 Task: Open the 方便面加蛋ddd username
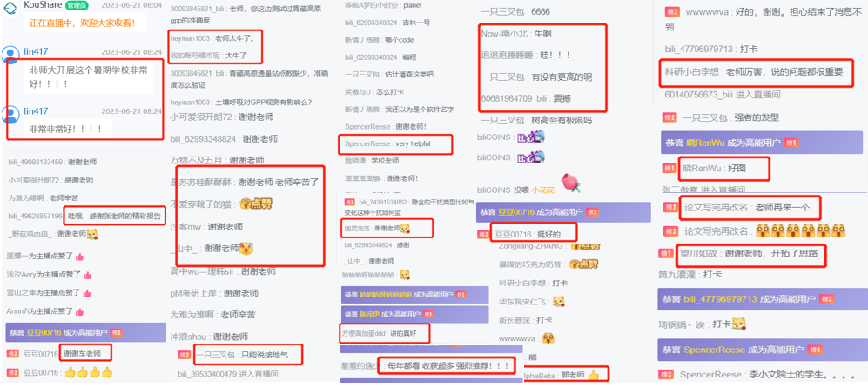point(362,333)
